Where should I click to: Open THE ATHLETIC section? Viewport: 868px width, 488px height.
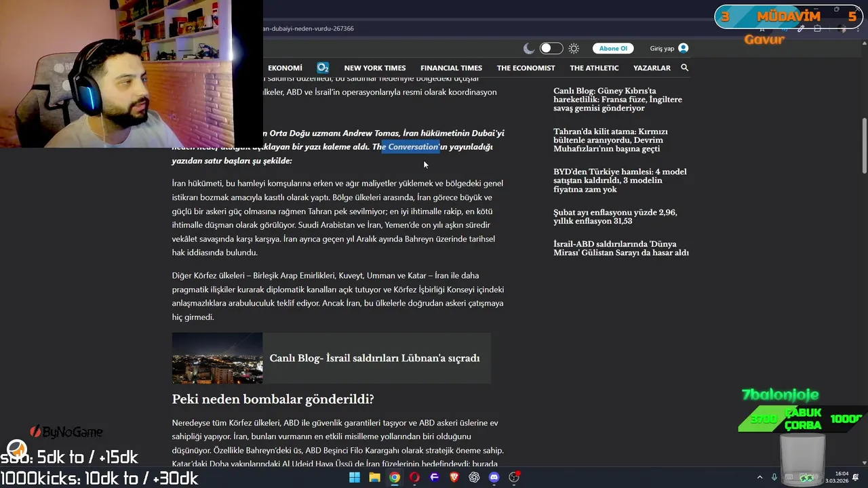click(x=594, y=68)
